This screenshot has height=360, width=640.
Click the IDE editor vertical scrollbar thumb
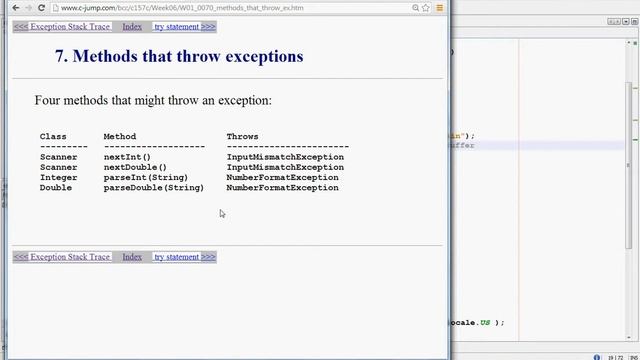629,165
